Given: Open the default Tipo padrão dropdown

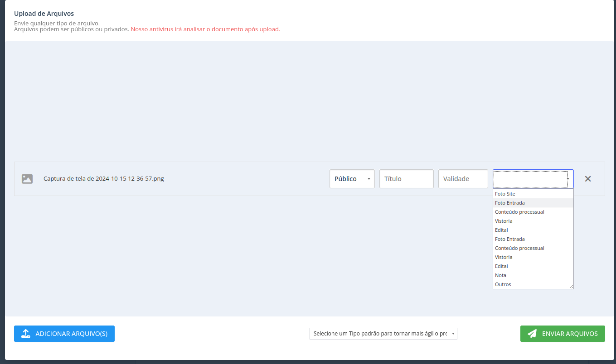Looking at the screenshot, I should coord(383,334).
